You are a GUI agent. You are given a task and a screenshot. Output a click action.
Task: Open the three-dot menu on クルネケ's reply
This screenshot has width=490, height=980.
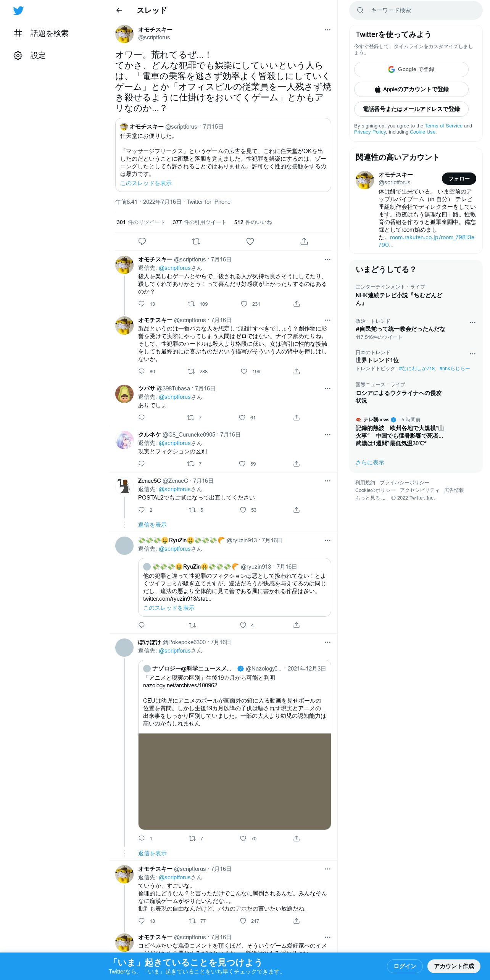pos(327,435)
